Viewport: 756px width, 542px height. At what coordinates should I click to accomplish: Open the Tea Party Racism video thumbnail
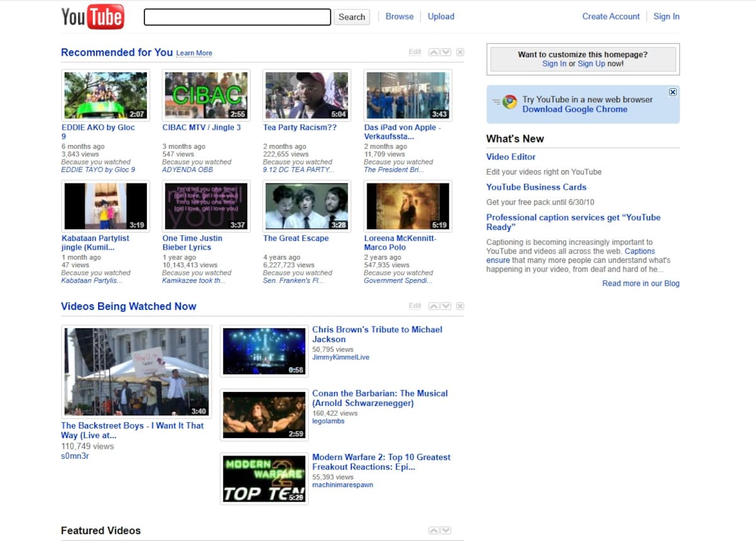click(x=307, y=95)
